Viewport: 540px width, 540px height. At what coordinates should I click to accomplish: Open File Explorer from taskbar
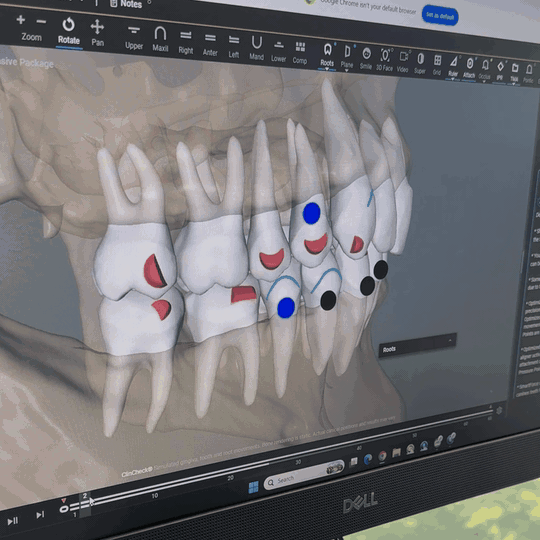coord(396,452)
